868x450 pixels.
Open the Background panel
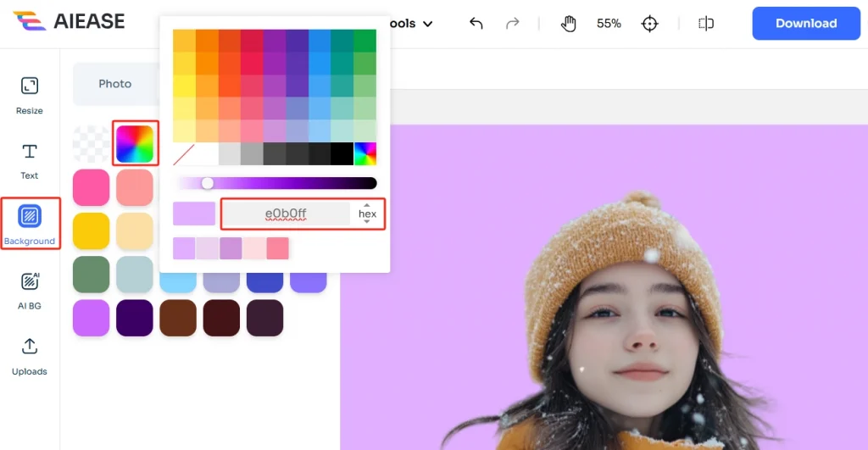click(x=29, y=224)
